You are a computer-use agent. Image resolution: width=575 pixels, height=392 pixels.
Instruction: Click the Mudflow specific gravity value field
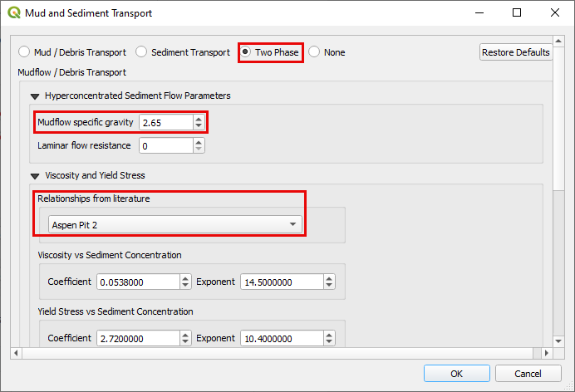(166, 123)
